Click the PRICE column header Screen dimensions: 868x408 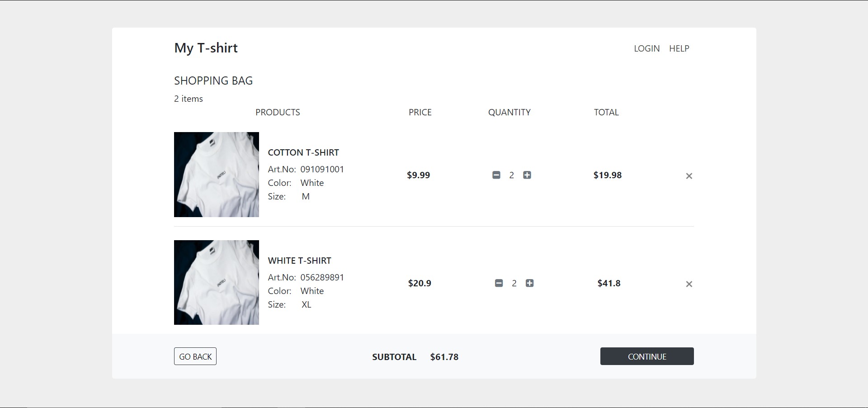(x=420, y=112)
